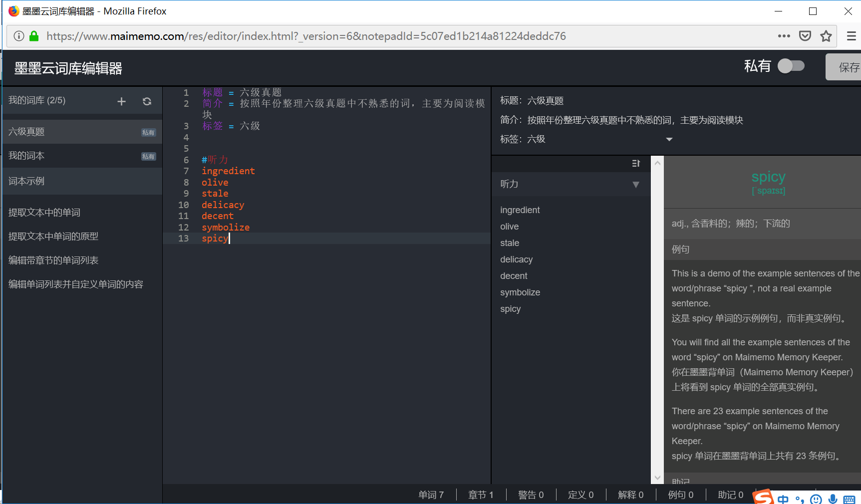Screen dimensions: 861x504
Task: Select olive in the preview word list
Action: tap(510, 227)
